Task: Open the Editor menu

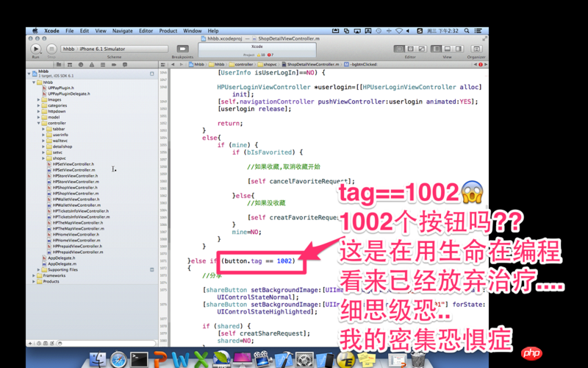Action: (146, 31)
